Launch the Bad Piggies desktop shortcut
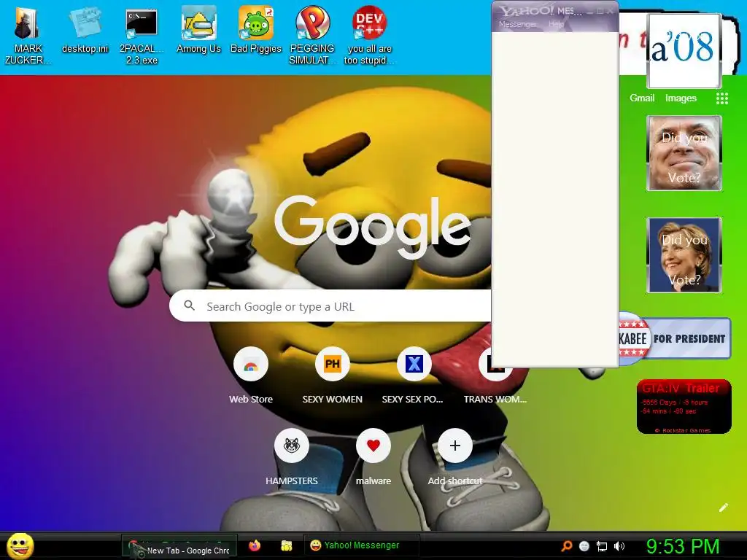 256,31
